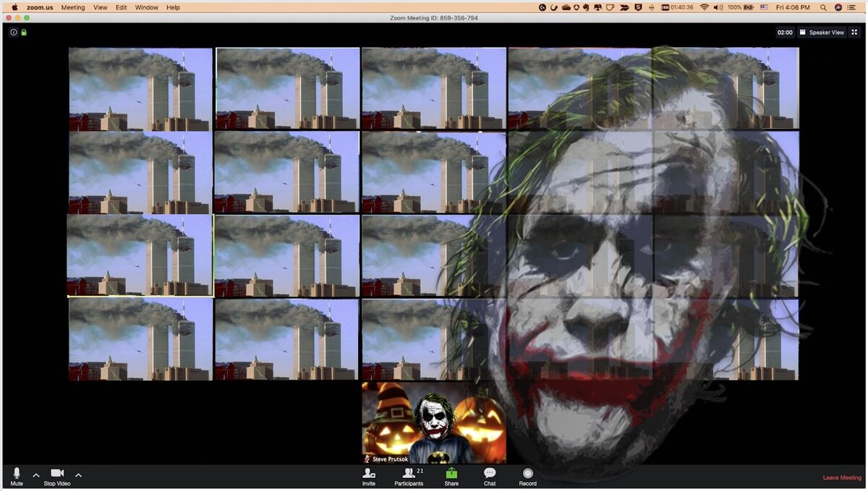Open the View menu
Screen dimensions: 868x491
[101, 7]
